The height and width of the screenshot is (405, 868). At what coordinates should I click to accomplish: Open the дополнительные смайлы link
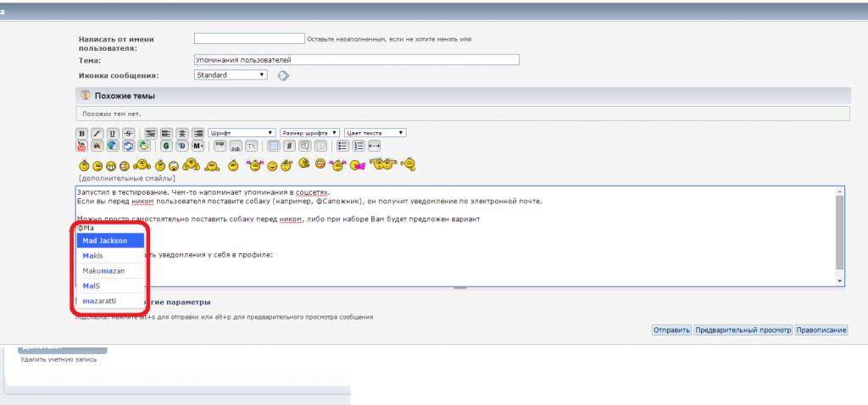click(127, 178)
